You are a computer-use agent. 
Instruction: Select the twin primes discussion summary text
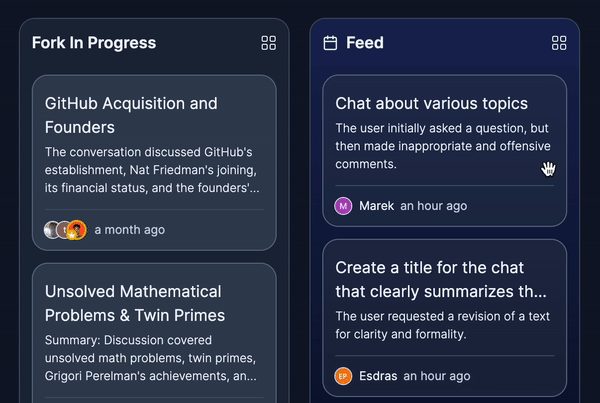pos(153,359)
